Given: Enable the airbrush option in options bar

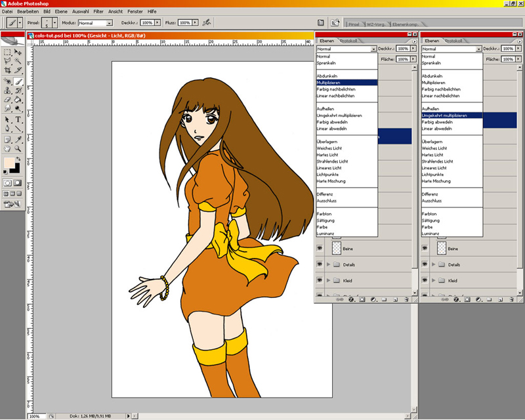Looking at the screenshot, I should [x=207, y=22].
